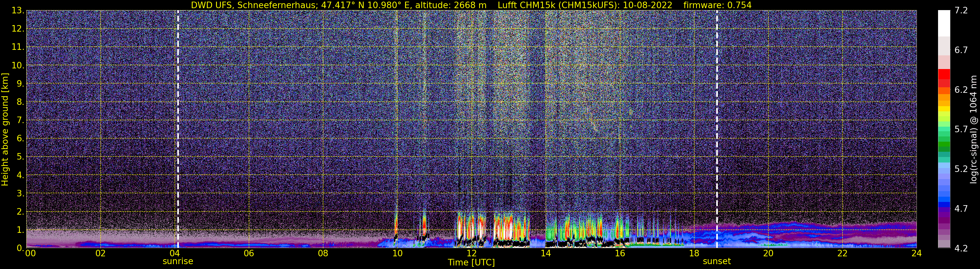Viewport: 980px width, 269px height.
Task: Click the y-axis tick label '8.'
Action: coord(20,102)
